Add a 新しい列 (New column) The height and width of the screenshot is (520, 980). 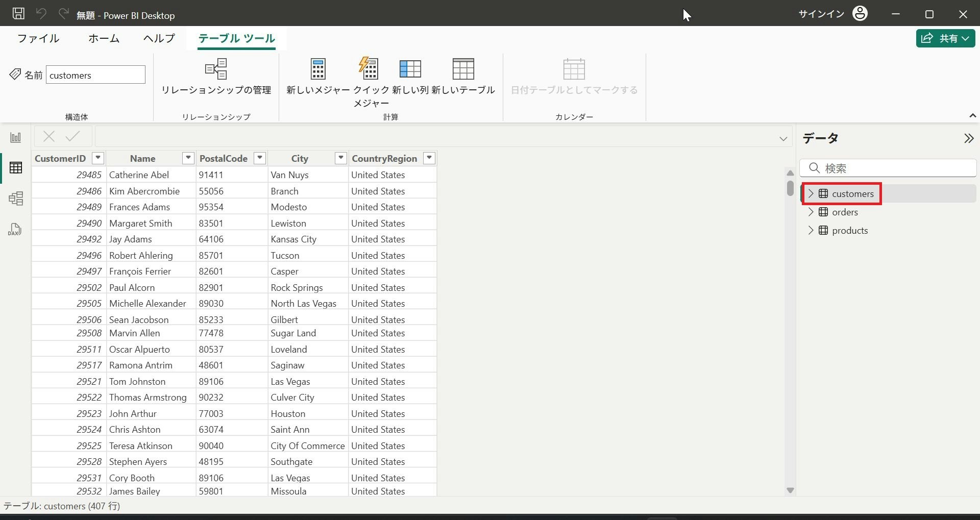pos(410,77)
